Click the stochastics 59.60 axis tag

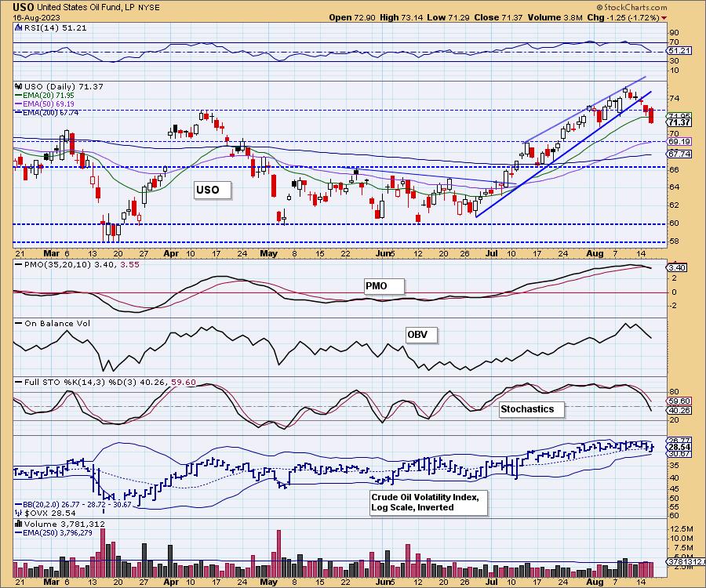(679, 401)
